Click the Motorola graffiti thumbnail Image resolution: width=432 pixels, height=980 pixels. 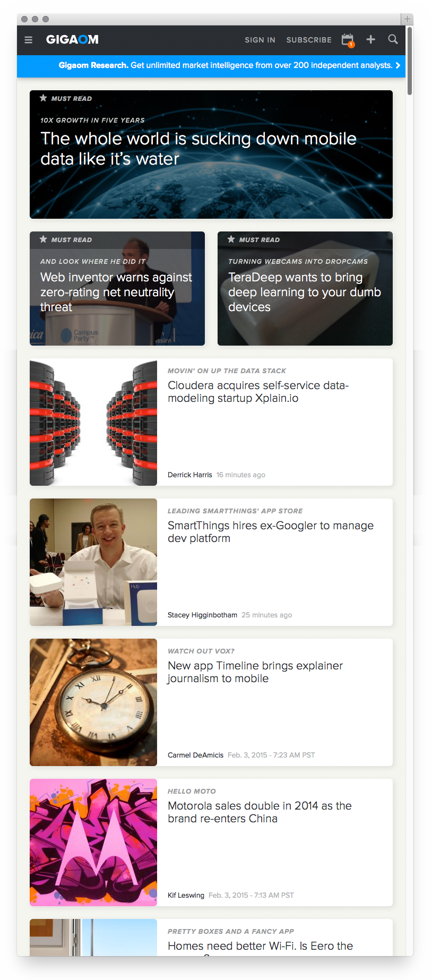pos(93,843)
